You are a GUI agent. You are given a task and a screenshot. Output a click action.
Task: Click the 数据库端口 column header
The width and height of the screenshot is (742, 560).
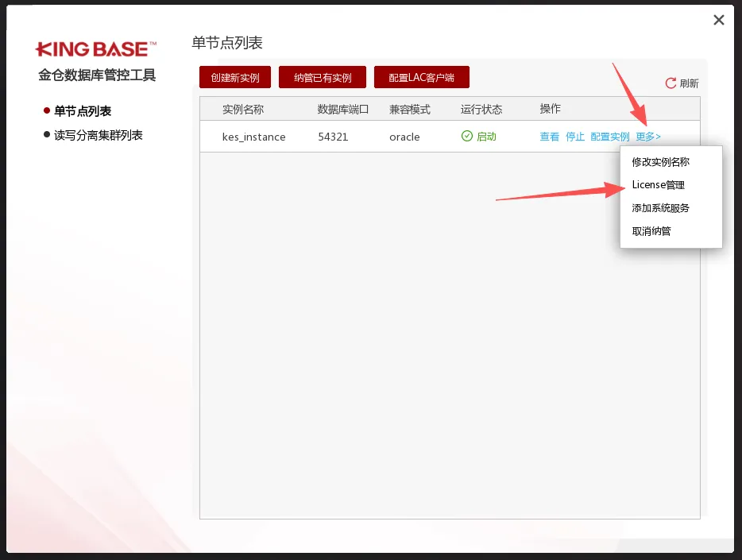click(342, 110)
